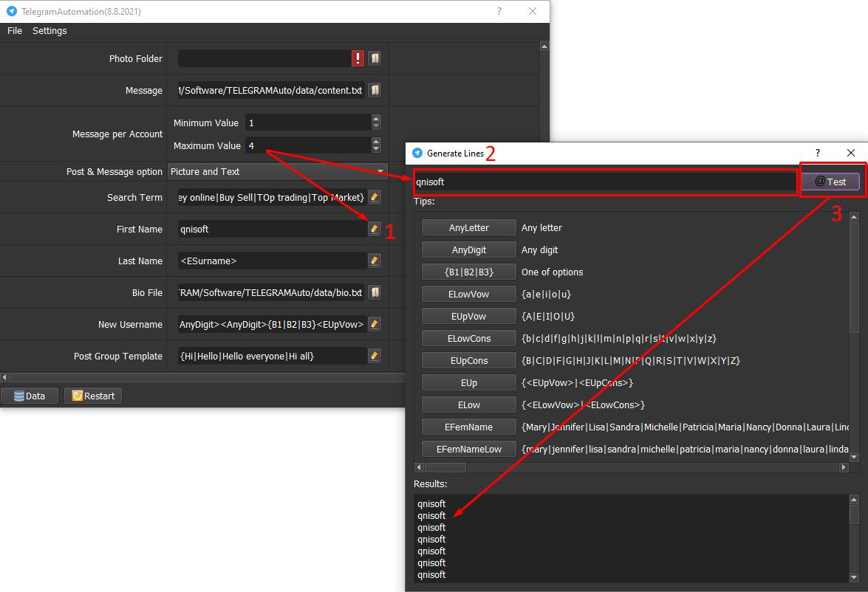The image size is (868, 592).
Task: Edit the New Username pencil icon
Action: tap(375, 324)
